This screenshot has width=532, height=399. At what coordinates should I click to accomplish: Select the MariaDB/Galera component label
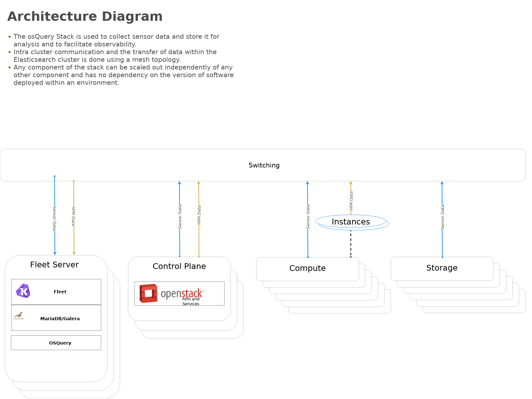click(60, 319)
